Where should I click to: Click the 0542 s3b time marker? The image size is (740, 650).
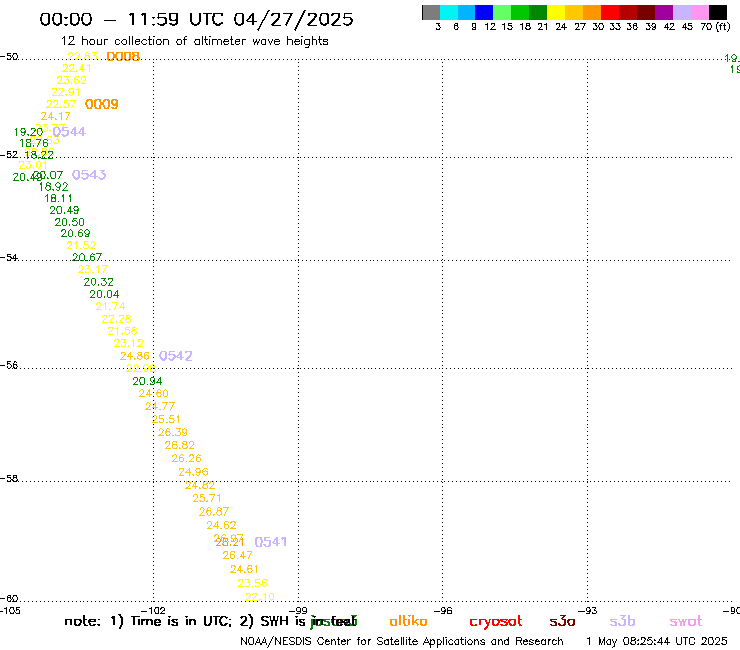point(176,356)
